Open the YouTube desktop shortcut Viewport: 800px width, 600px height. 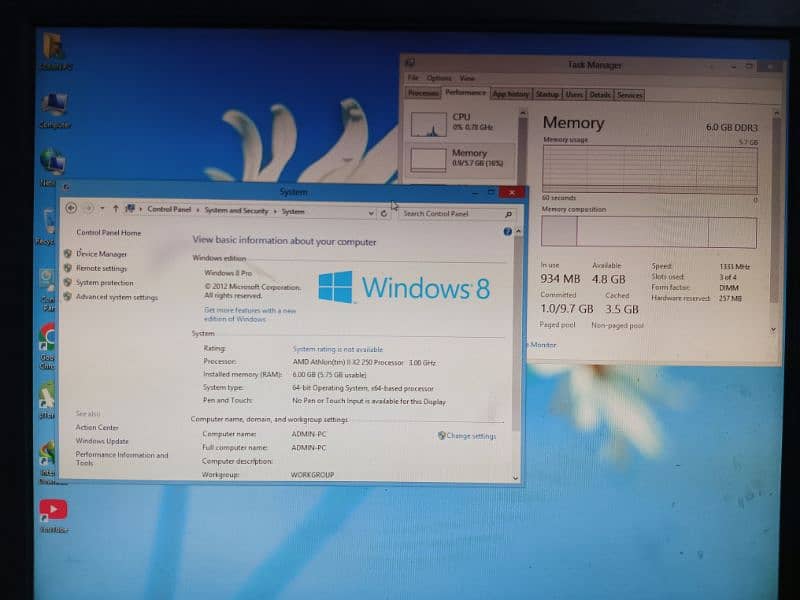[53, 512]
